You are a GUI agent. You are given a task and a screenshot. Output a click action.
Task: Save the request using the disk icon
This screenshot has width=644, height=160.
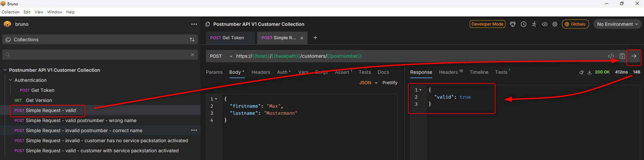coord(622,56)
